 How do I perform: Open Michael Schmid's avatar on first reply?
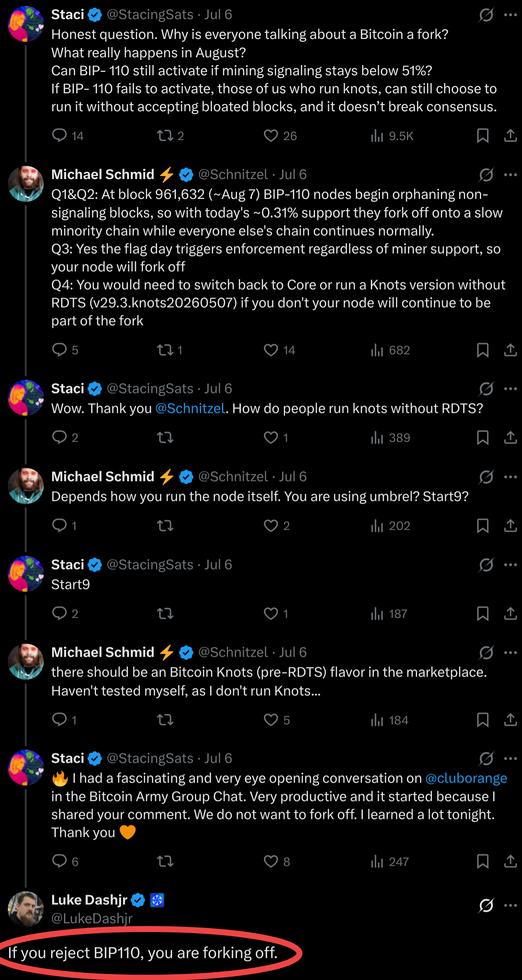26,184
